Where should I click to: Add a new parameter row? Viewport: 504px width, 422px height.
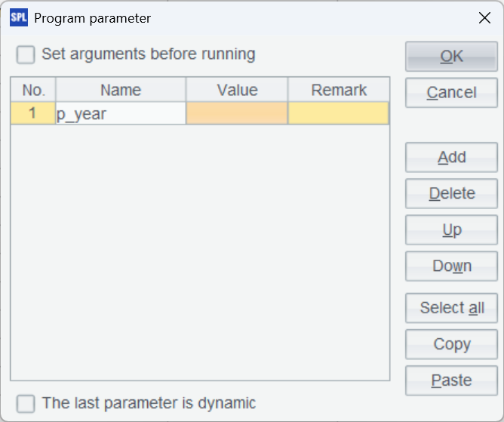click(451, 158)
